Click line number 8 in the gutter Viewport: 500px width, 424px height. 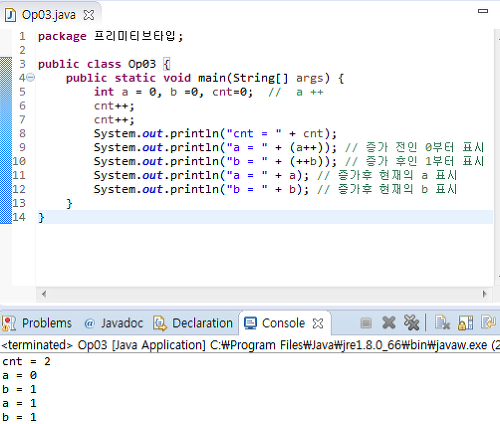tap(22, 133)
